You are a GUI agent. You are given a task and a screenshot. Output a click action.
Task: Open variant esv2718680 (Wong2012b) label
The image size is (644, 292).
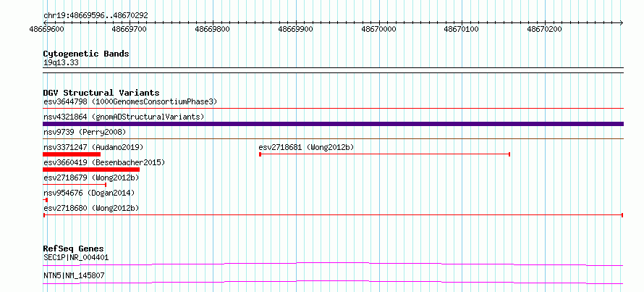pos(91,208)
